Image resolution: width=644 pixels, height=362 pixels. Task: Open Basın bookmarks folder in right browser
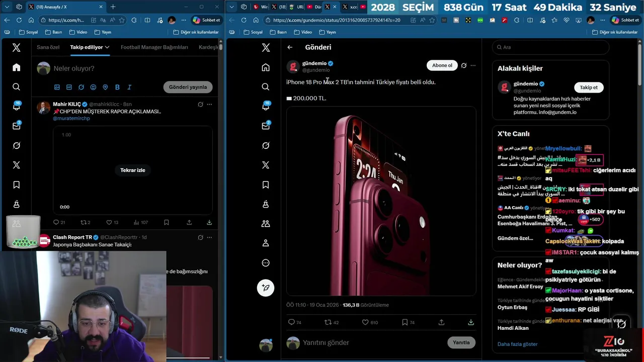coord(278,32)
